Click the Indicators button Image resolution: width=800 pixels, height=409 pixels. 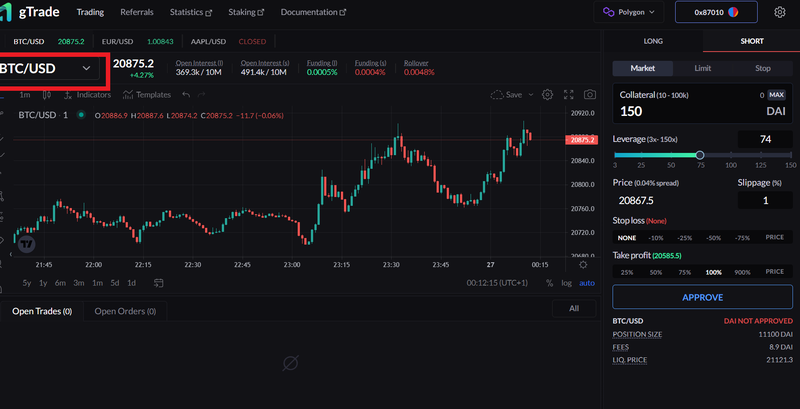(x=87, y=95)
